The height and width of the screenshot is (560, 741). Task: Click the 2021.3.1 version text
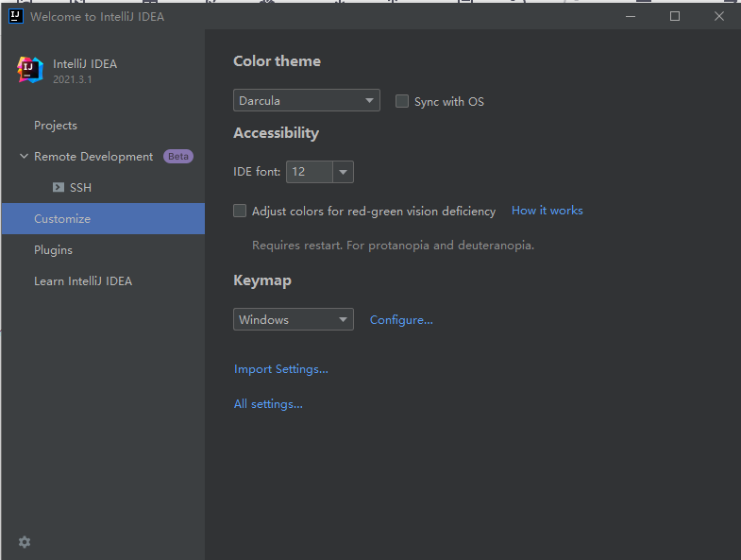[73, 79]
